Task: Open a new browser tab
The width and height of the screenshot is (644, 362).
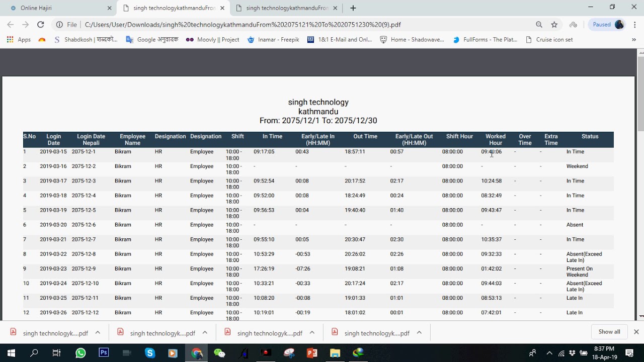Action: (353, 8)
